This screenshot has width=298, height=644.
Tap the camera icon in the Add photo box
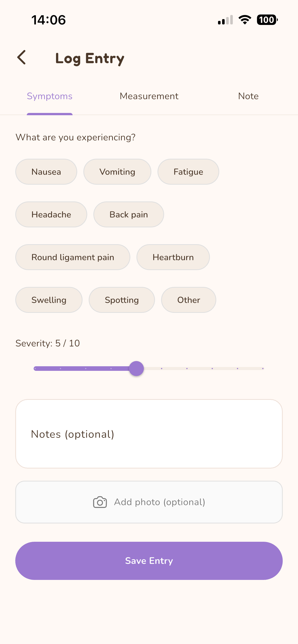(x=100, y=502)
